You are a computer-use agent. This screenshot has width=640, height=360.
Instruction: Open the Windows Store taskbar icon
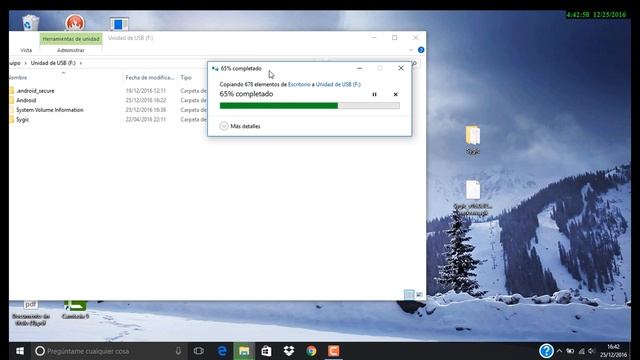266,351
